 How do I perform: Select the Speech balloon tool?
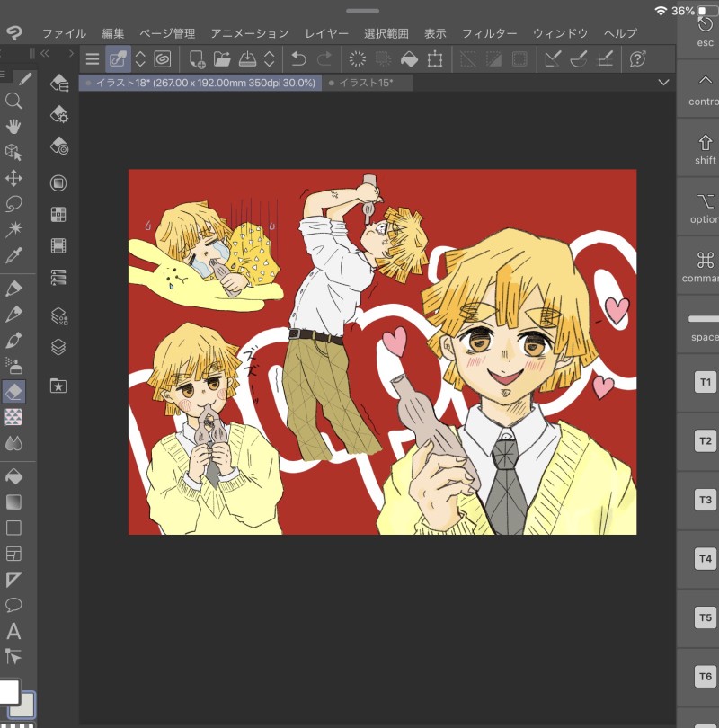13,605
